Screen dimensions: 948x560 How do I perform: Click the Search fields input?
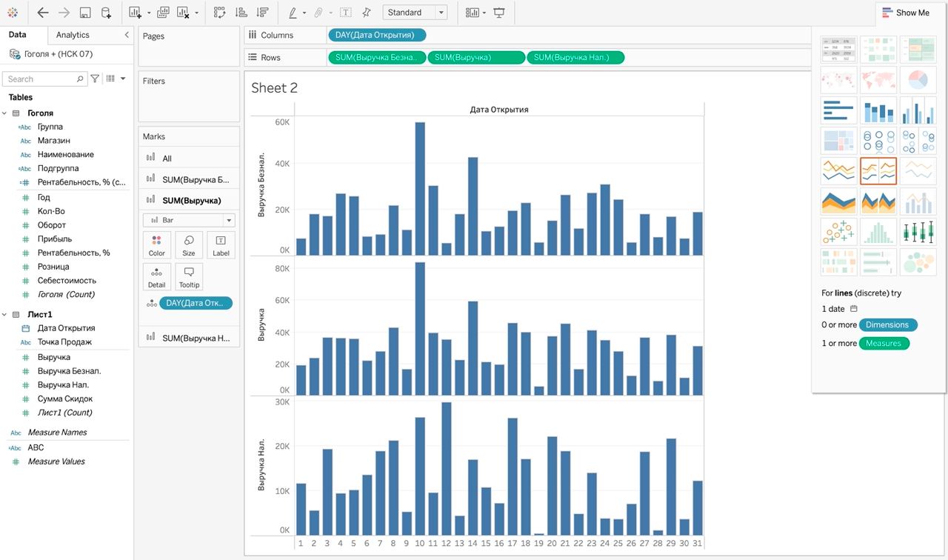pyautogui.click(x=44, y=79)
